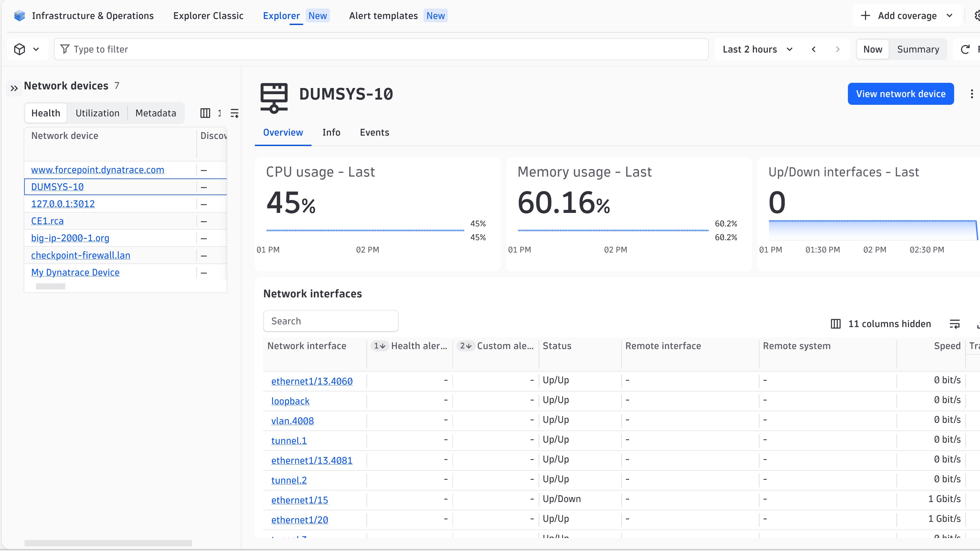This screenshot has height=551, width=980.
Task: Open www.forcepoint.dynatrace.com device
Action: (x=97, y=170)
